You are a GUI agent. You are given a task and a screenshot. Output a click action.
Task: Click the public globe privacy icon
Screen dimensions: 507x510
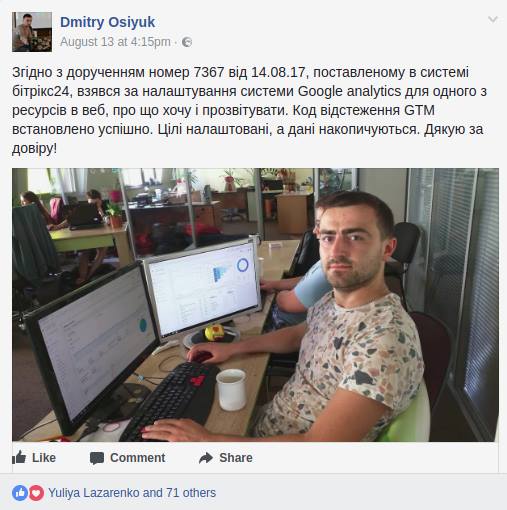[187, 42]
